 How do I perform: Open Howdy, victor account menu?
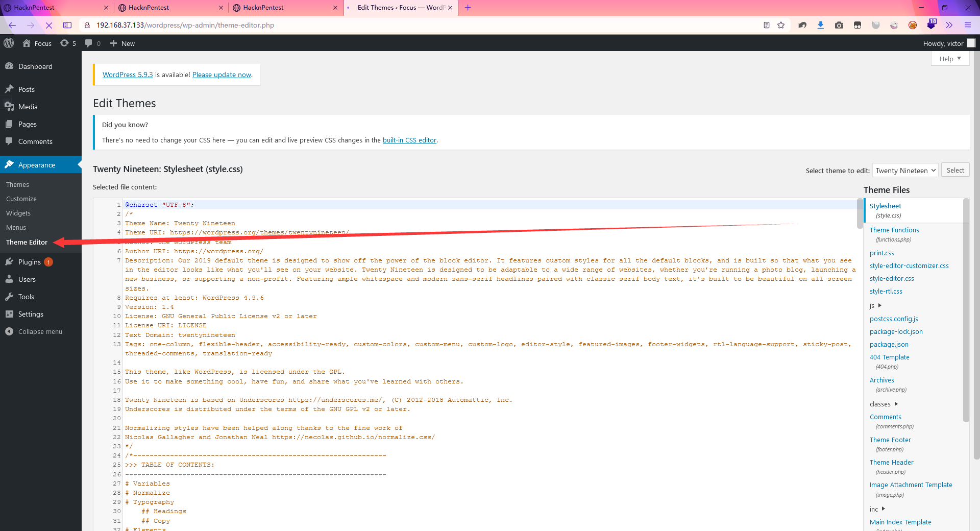tap(949, 43)
